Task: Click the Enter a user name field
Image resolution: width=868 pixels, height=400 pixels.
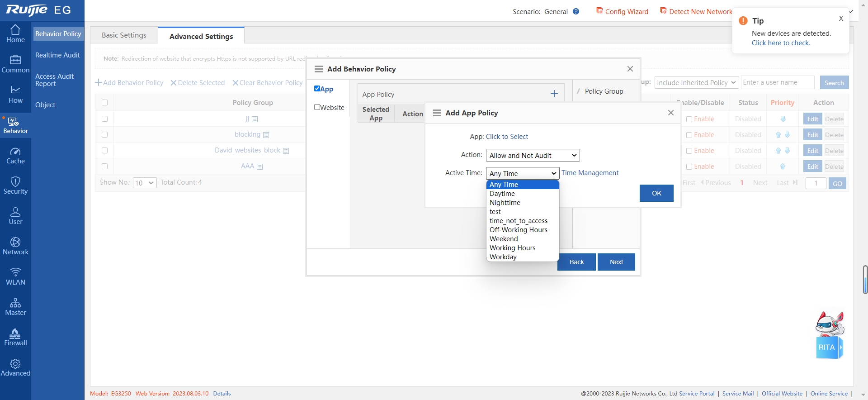Action: tap(777, 82)
